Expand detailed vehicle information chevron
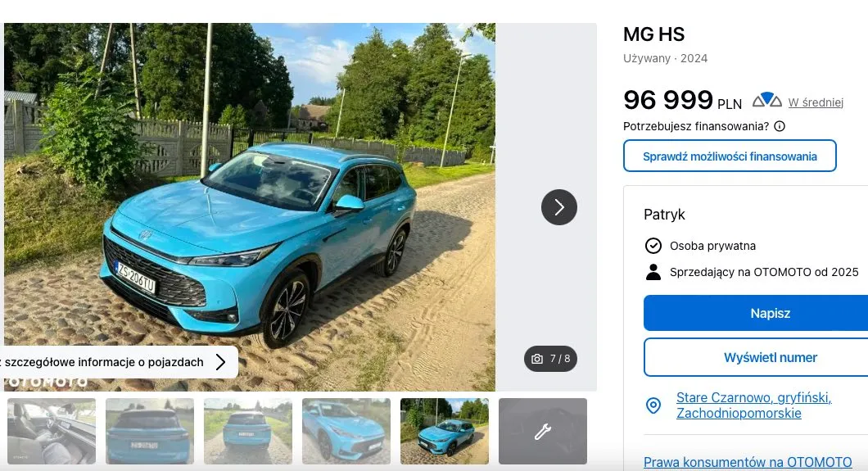 pos(220,362)
